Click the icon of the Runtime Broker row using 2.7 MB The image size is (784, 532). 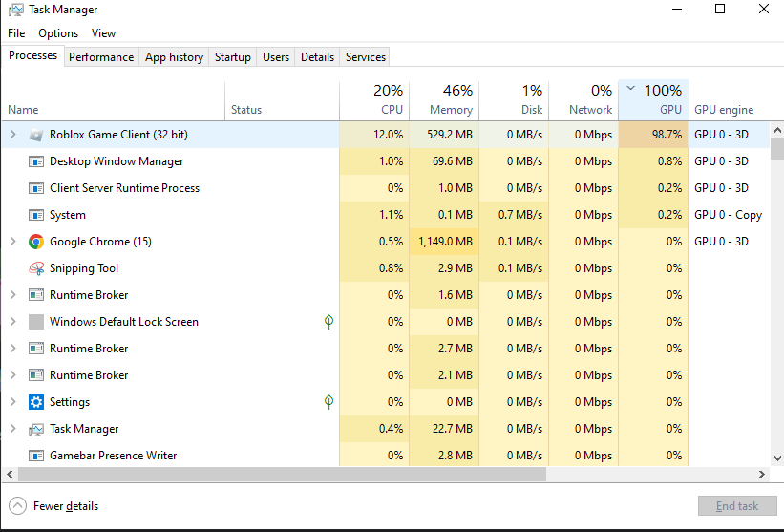click(x=36, y=349)
